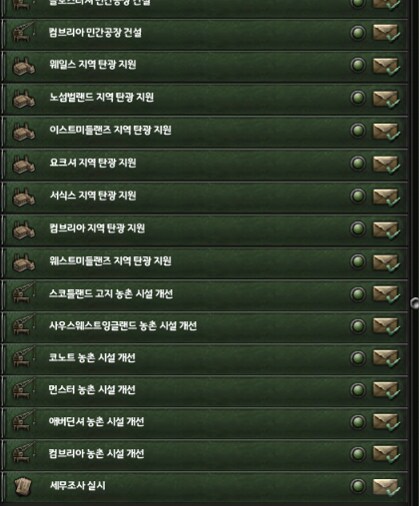Click the crane icon for 컴브리아 민간공장 건설
The width and height of the screenshot is (419, 506).
pyautogui.click(x=23, y=32)
